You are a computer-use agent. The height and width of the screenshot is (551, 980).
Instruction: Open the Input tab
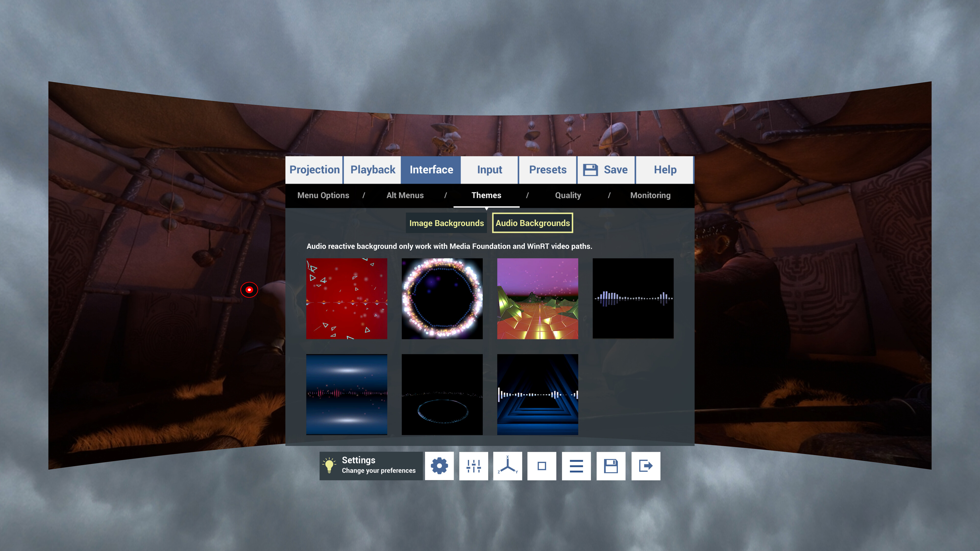pyautogui.click(x=489, y=170)
